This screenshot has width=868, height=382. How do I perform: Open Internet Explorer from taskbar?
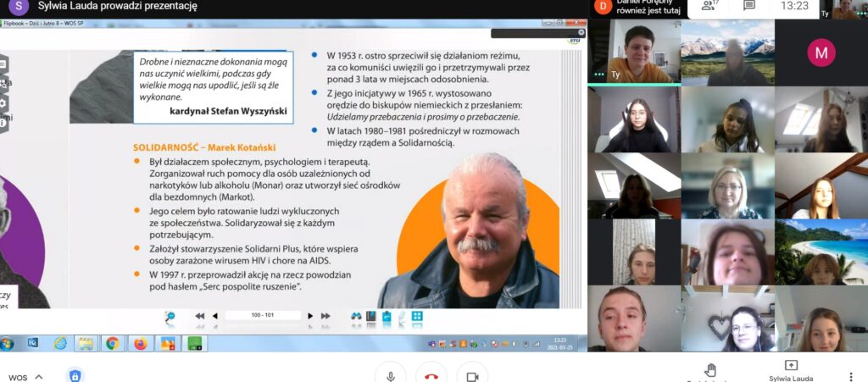point(60,343)
